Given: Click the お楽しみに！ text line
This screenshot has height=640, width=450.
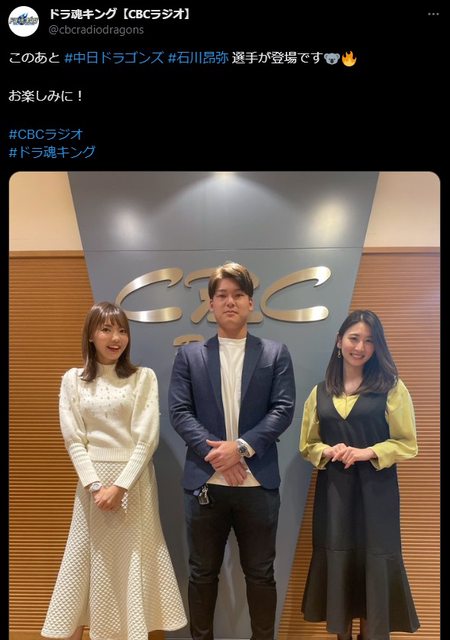Looking at the screenshot, I should (46, 96).
